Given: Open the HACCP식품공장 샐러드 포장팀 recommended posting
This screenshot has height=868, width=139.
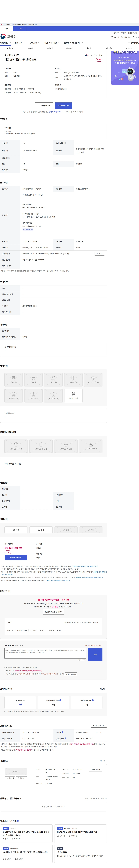Looking at the screenshot, I should pos(77,832).
